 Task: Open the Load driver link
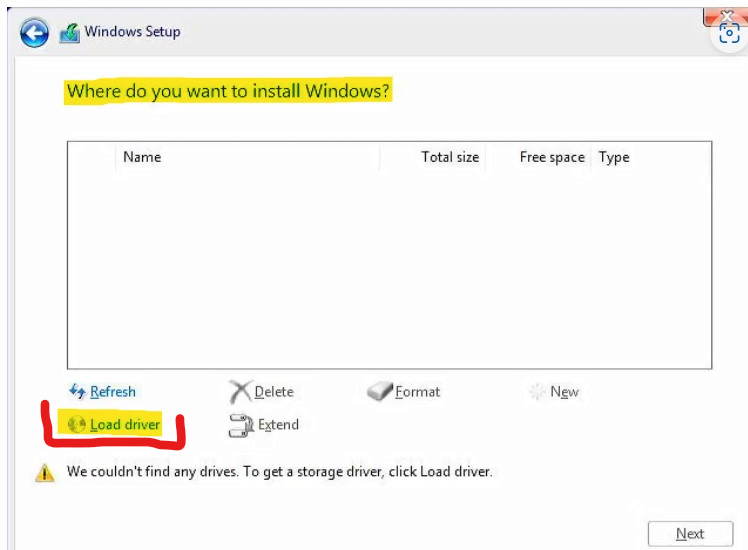point(125,424)
